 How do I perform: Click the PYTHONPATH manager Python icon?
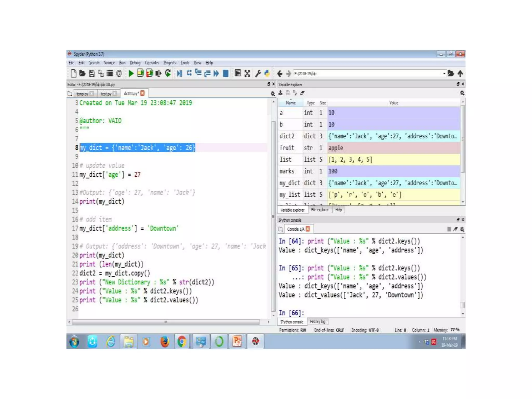[x=267, y=74]
